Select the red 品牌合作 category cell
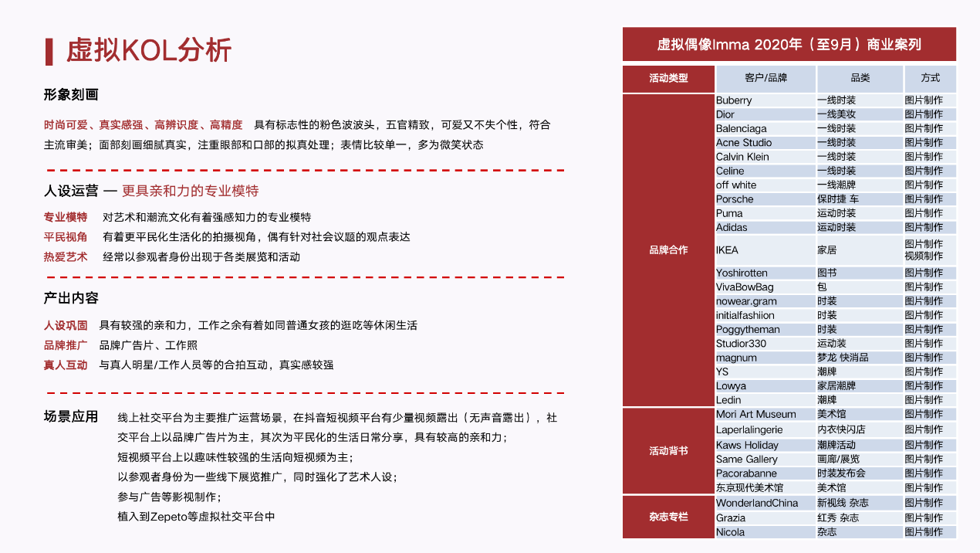 click(x=668, y=250)
